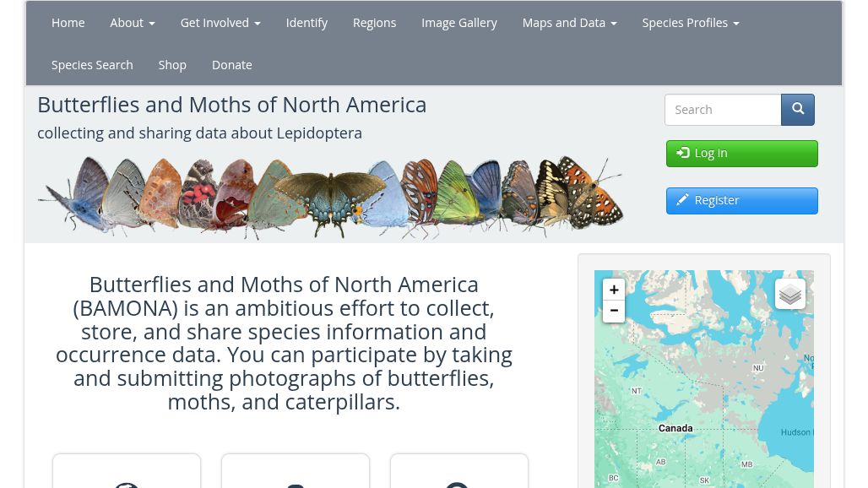Expand the About dropdown menu

pyautogui.click(x=132, y=23)
